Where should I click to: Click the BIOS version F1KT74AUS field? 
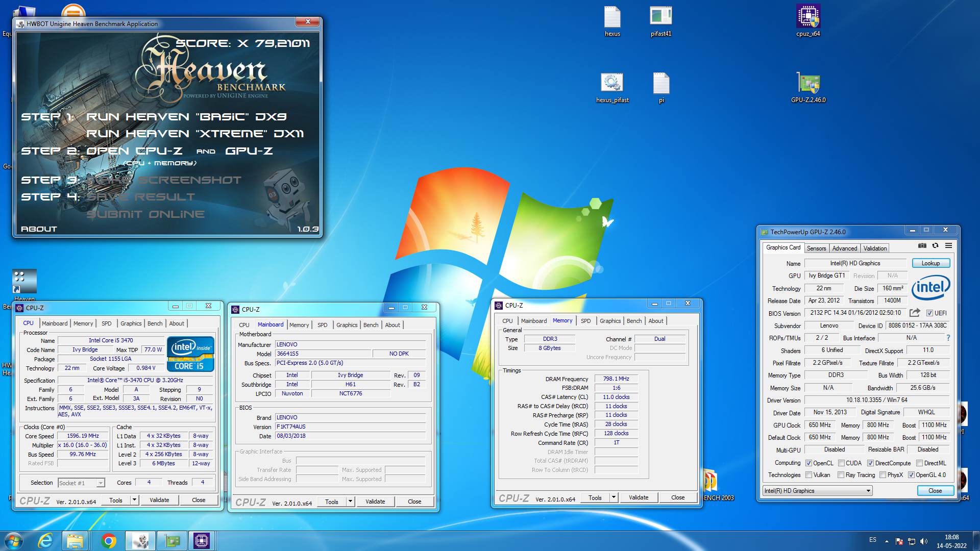pyautogui.click(x=350, y=427)
